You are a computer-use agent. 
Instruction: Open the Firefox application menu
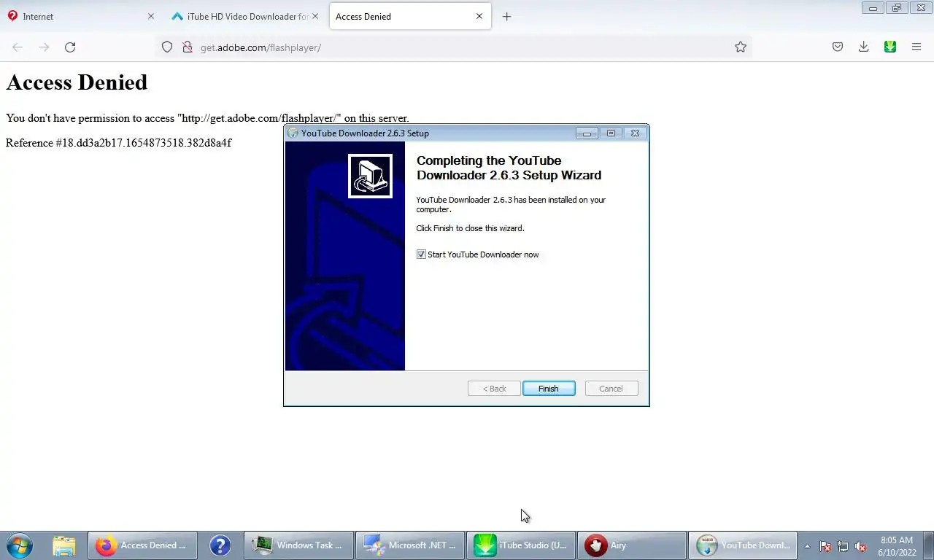click(916, 47)
